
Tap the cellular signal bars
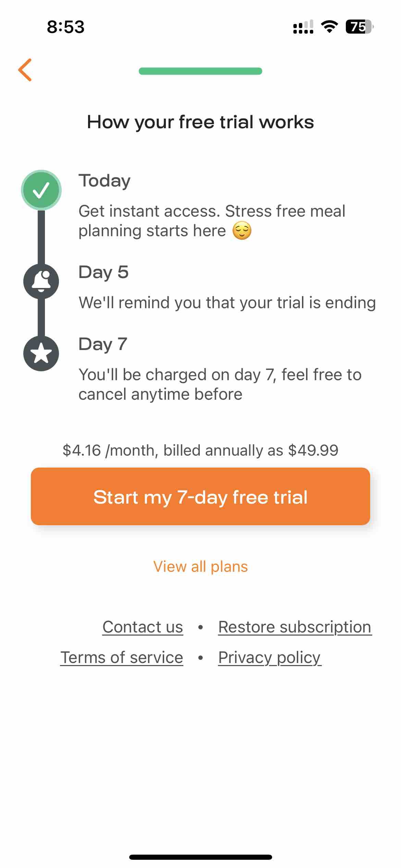(x=303, y=27)
